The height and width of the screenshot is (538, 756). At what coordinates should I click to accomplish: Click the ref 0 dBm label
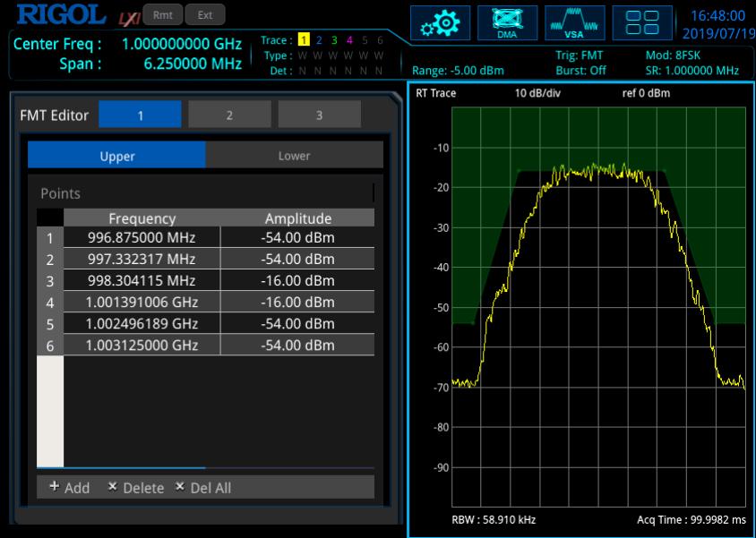646,93
